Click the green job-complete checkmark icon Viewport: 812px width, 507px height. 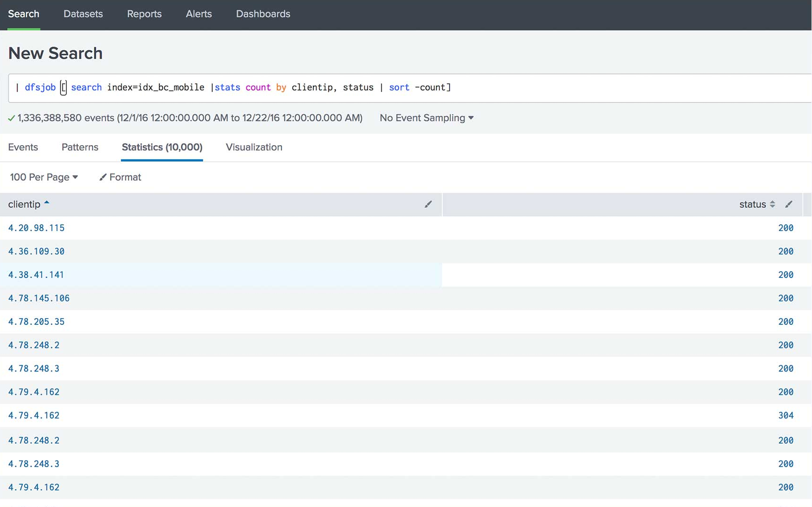click(x=11, y=118)
